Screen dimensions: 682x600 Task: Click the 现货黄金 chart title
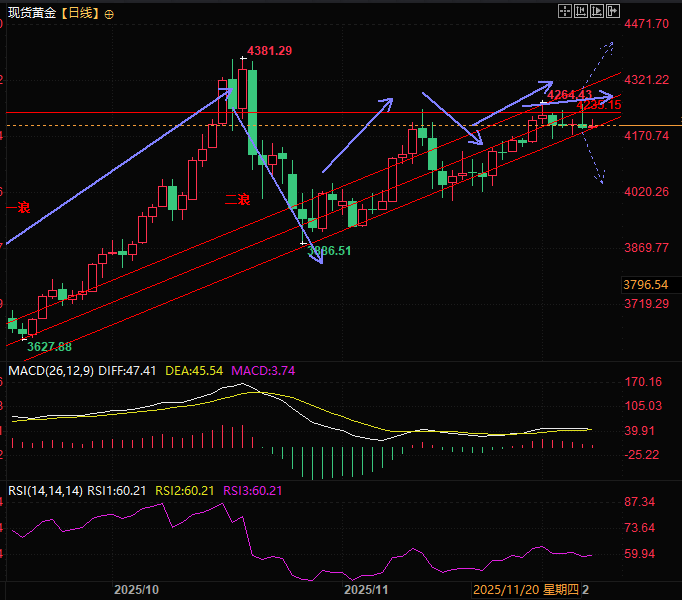pos(32,13)
